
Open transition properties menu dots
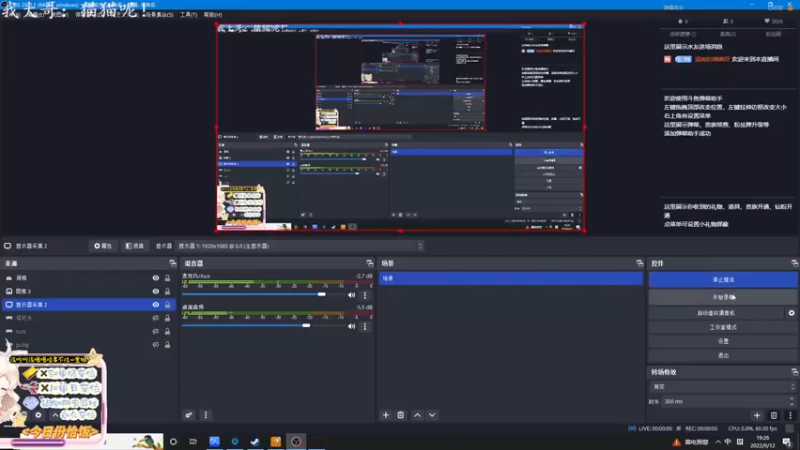point(790,415)
